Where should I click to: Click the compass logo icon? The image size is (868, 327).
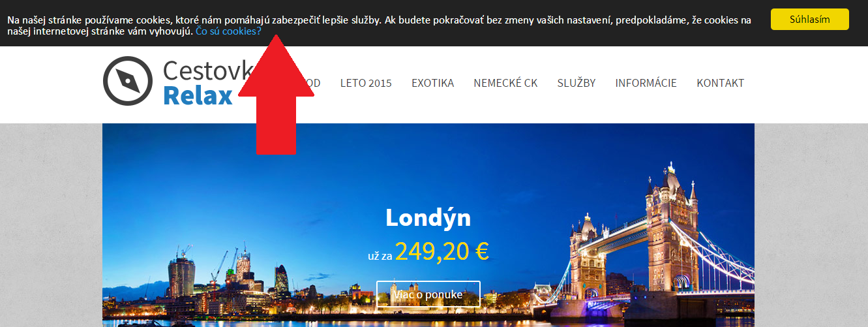(x=128, y=81)
